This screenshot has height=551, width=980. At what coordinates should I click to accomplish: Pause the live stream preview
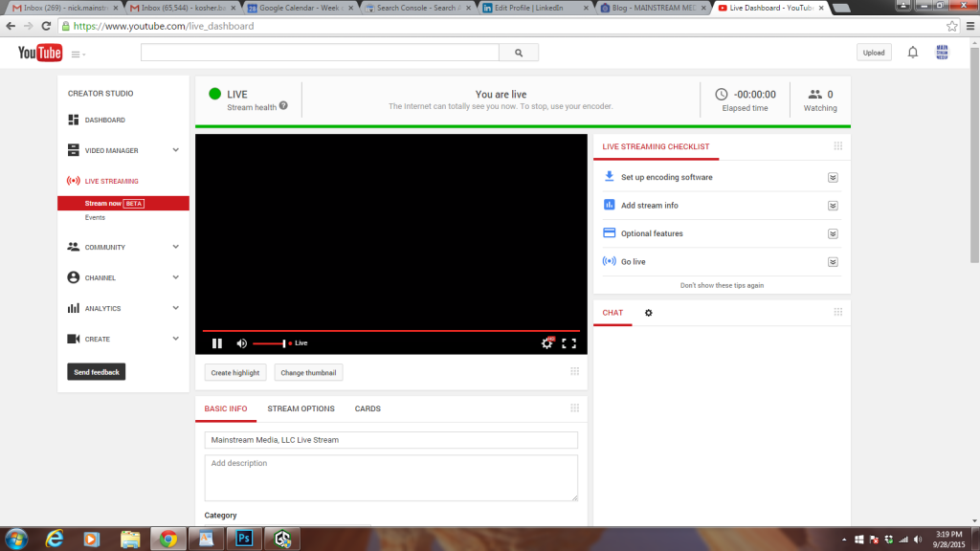click(216, 342)
